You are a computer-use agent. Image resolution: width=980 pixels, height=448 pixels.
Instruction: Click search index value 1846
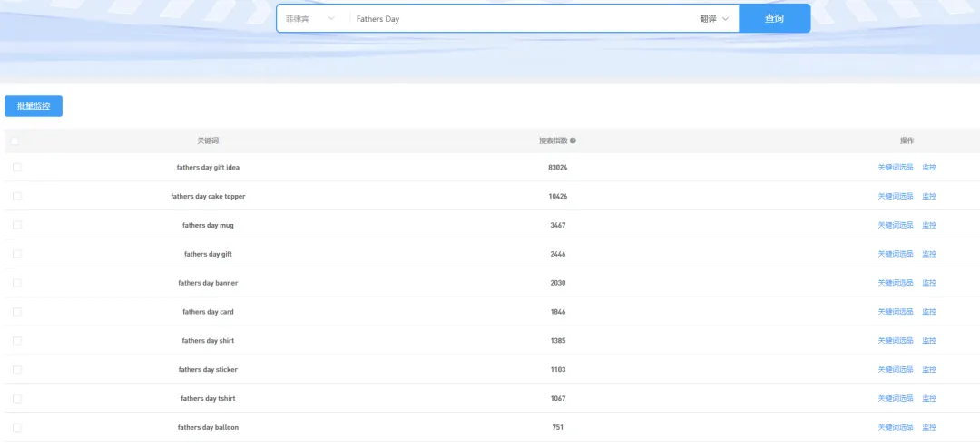point(557,312)
